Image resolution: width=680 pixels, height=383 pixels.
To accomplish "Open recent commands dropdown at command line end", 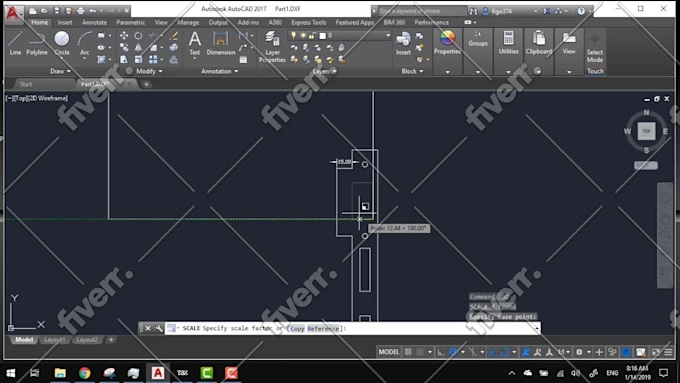I will point(537,328).
